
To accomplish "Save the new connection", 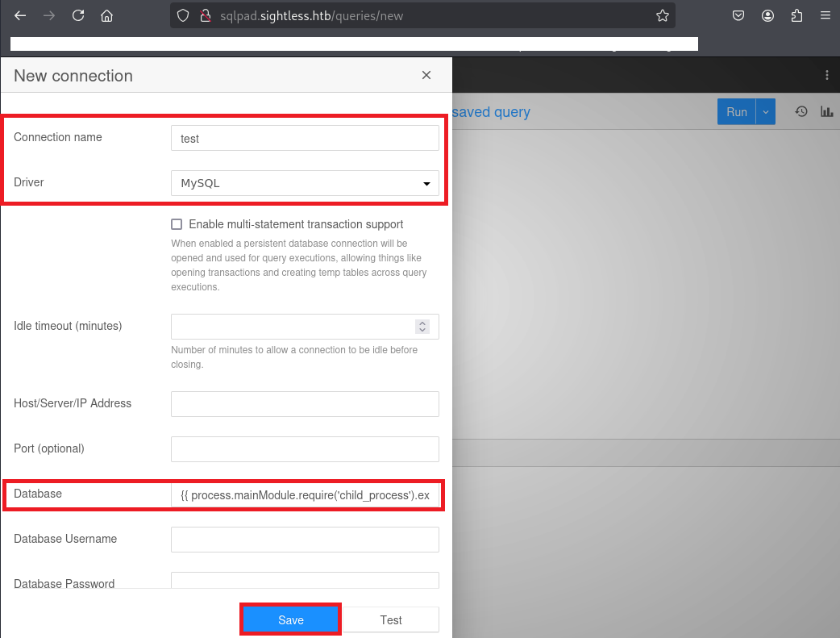I will point(290,619).
